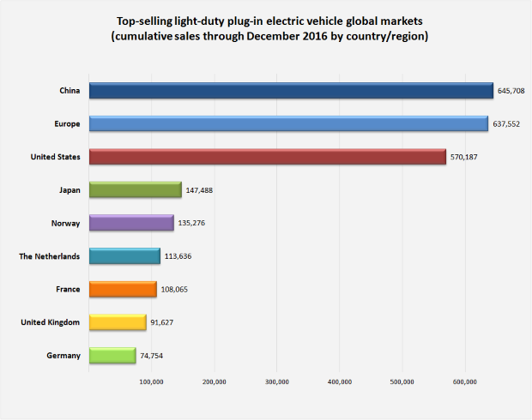Click the orange France bar
Screen dimensions: 532x420
pos(124,289)
